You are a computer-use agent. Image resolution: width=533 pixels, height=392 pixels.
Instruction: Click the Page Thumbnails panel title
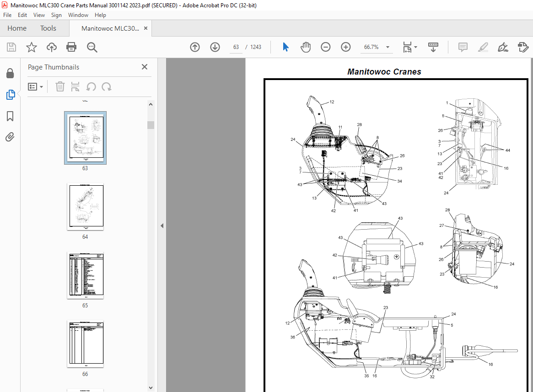click(x=54, y=67)
